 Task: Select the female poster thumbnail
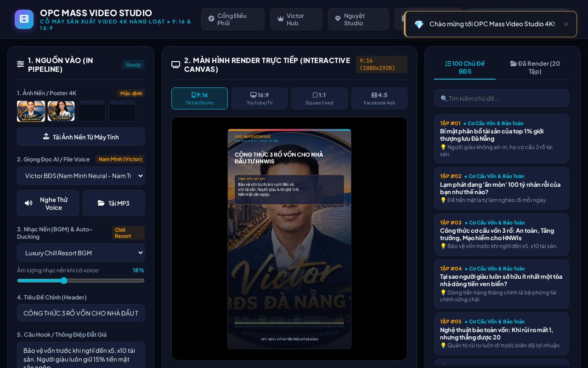pyautogui.click(x=61, y=111)
